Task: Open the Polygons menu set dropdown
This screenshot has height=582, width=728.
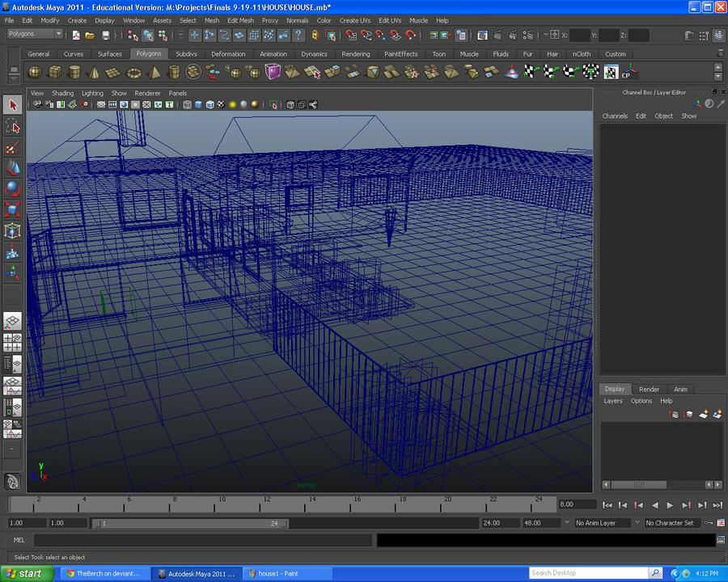Action: pos(35,34)
